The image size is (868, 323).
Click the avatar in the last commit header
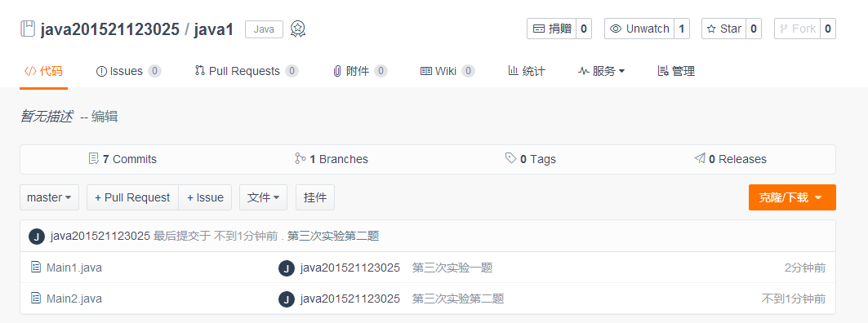click(x=37, y=237)
